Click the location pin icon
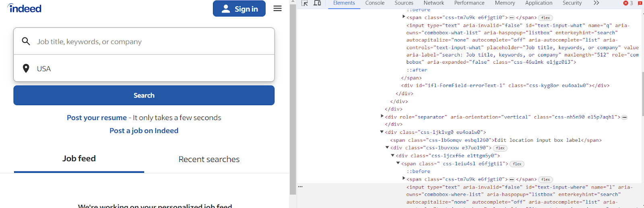The height and width of the screenshot is (208, 644). (26, 69)
